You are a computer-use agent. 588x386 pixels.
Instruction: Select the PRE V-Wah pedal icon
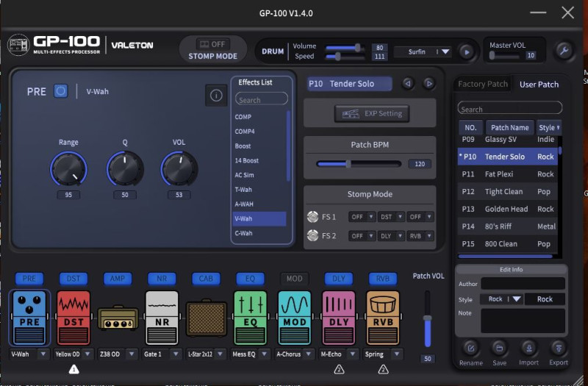point(29,318)
